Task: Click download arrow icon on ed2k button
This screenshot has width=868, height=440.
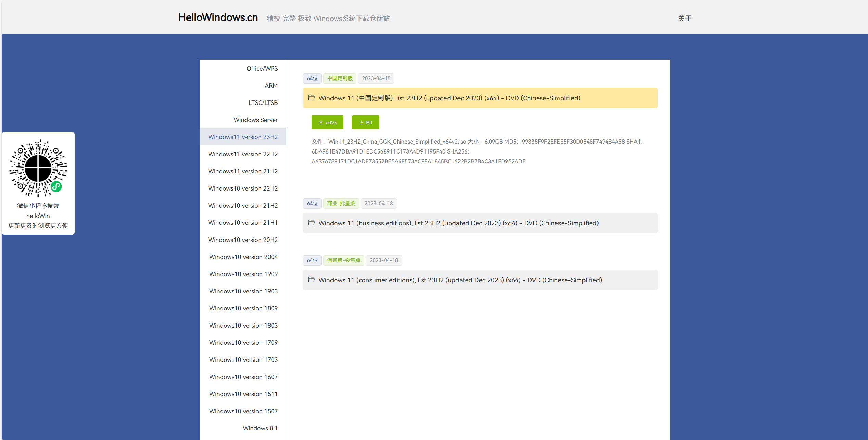Action: [321, 122]
